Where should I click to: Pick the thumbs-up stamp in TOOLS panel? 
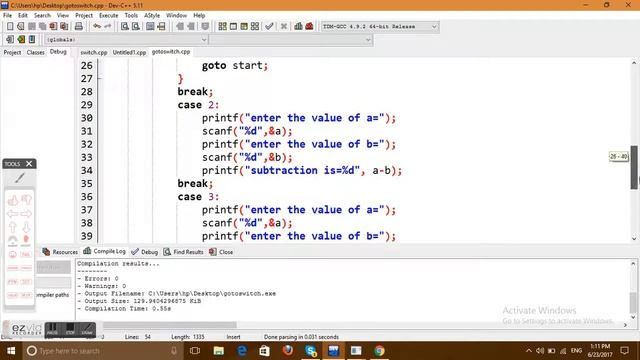pyautogui.click(x=13, y=200)
